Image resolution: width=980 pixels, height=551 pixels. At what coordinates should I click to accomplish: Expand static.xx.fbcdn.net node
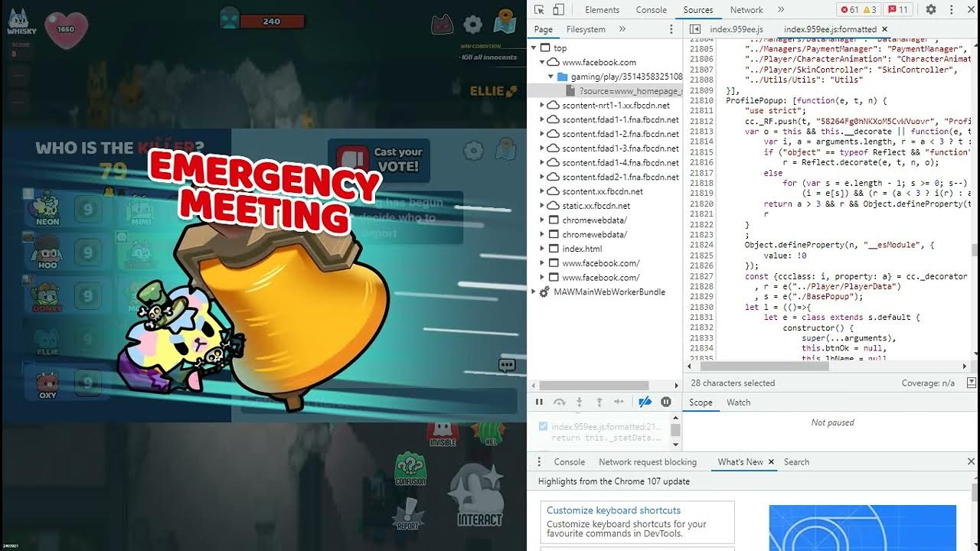[x=543, y=206]
